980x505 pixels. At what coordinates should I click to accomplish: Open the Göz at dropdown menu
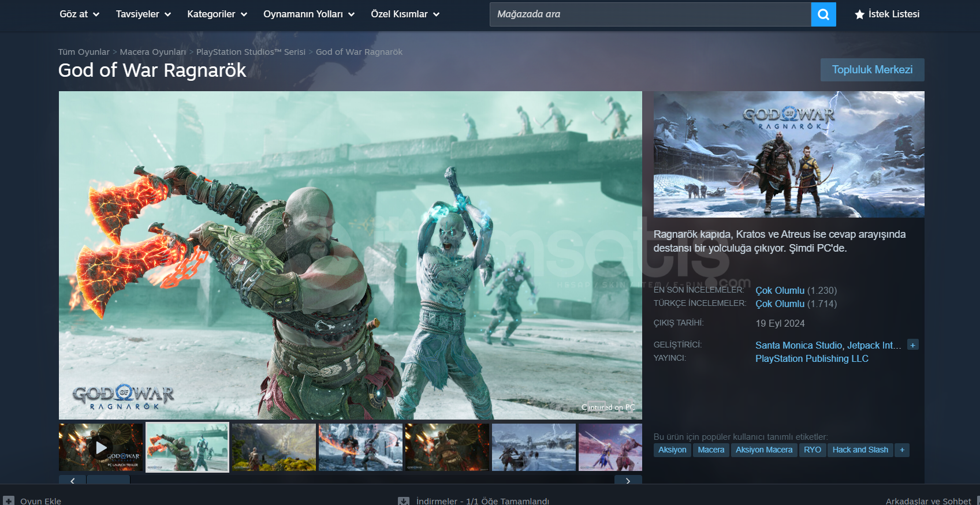(x=80, y=14)
